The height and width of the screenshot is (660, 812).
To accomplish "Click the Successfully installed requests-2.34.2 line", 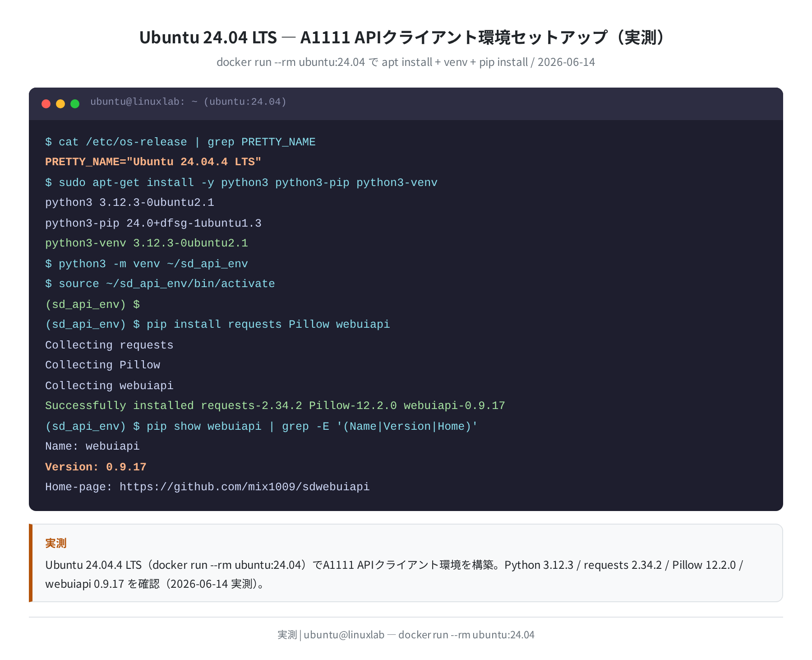I will 275,406.
